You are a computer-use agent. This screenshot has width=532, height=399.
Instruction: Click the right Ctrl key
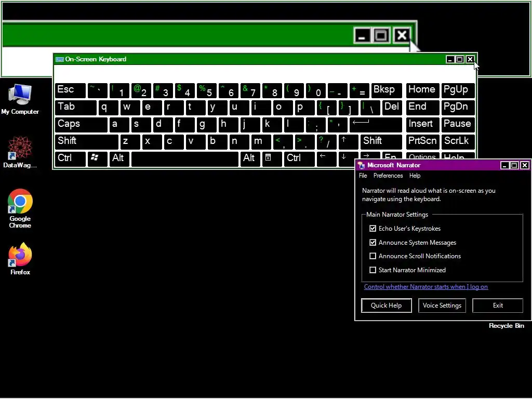[300, 158]
